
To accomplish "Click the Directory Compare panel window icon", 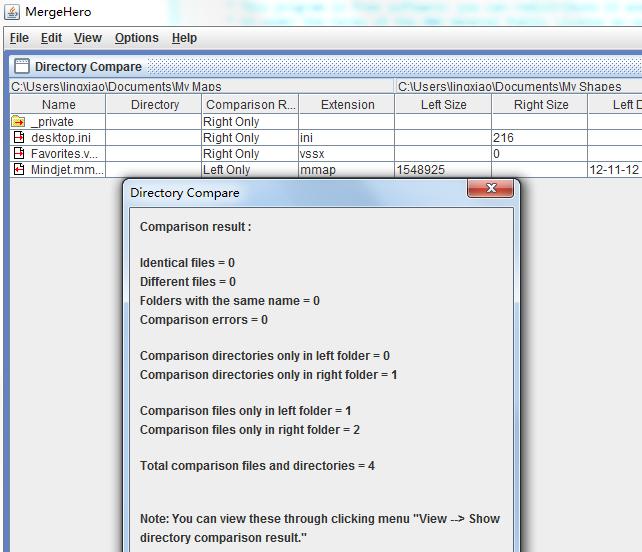I will [21, 67].
